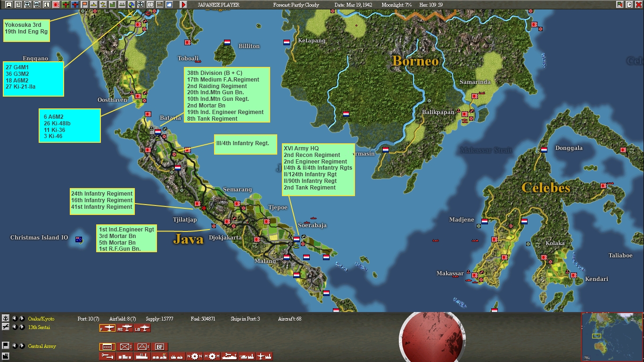Toggle the tank factory filter button
The width and height of the screenshot is (644, 362).
[247, 356]
